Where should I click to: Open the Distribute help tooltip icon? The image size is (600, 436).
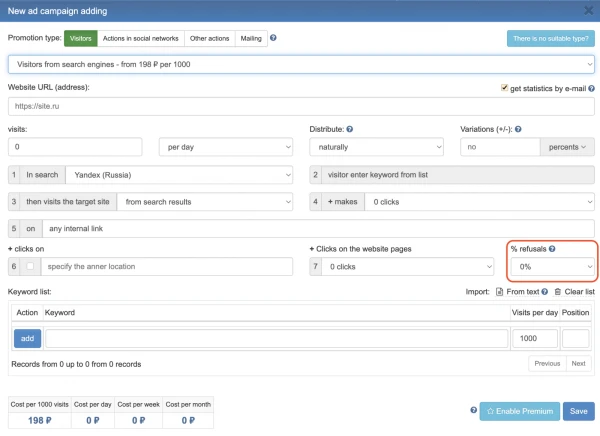coord(349,129)
